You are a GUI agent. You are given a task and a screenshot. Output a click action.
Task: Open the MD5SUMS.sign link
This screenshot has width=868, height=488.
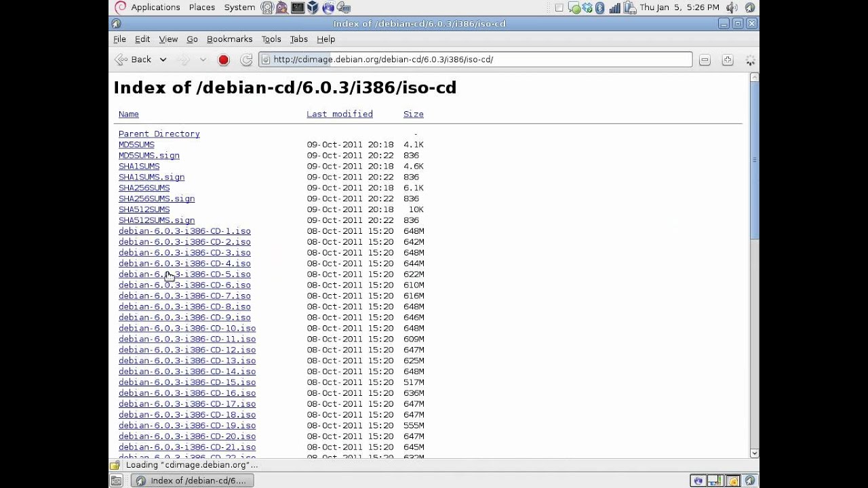click(149, 155)
